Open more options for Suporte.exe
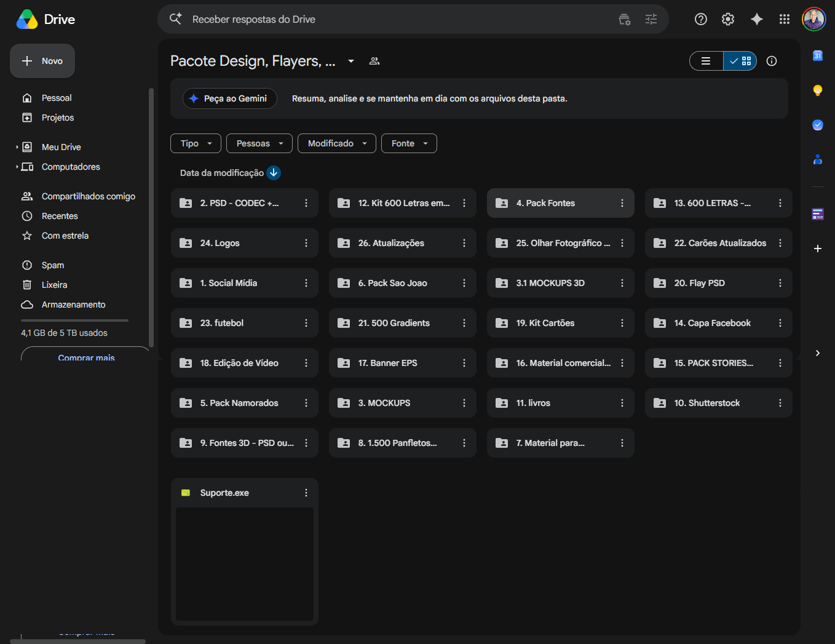 [306, 493]
